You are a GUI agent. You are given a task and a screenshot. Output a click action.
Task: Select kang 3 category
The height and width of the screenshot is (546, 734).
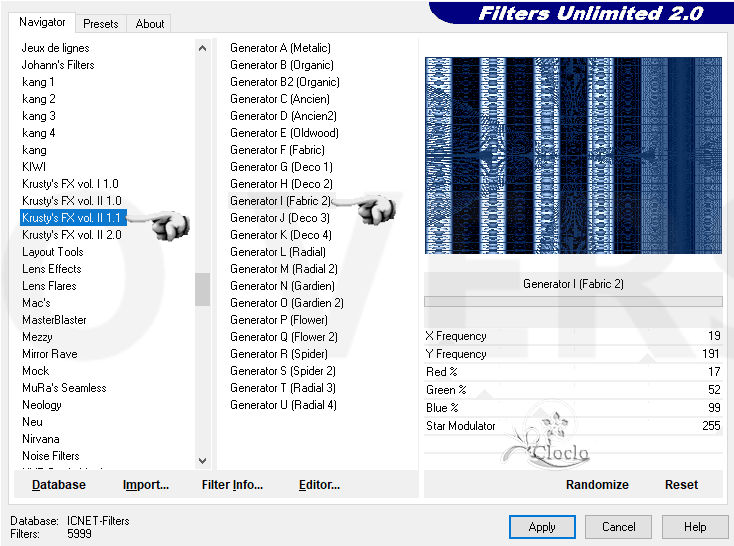pyautogui.click(x=38, y=116)
